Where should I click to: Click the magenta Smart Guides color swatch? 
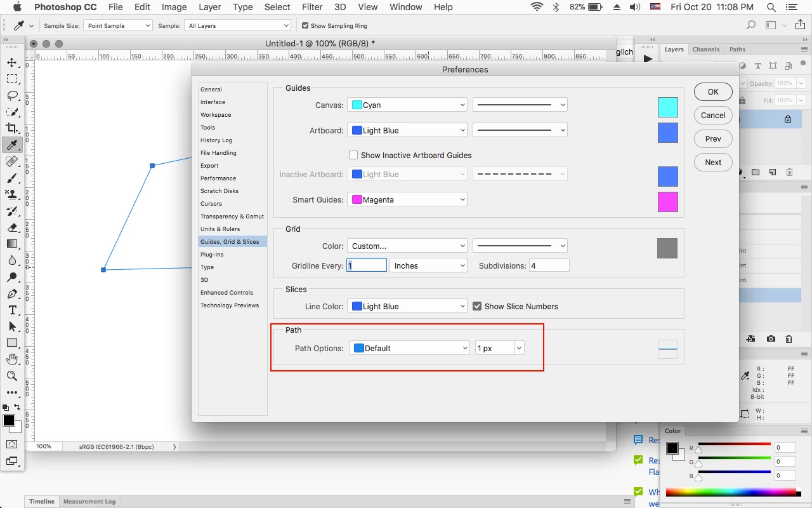click(667, 202)
